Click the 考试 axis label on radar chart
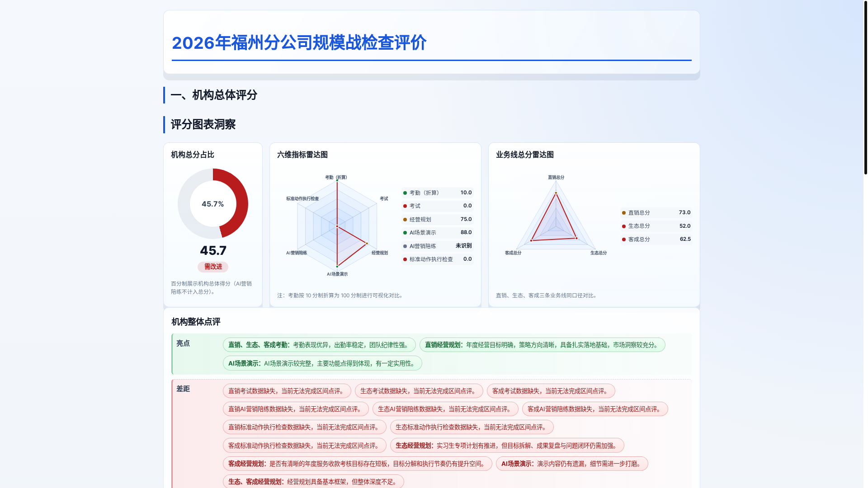The width and height of the screenshot is (868, 488). click(x=384, y=199)
